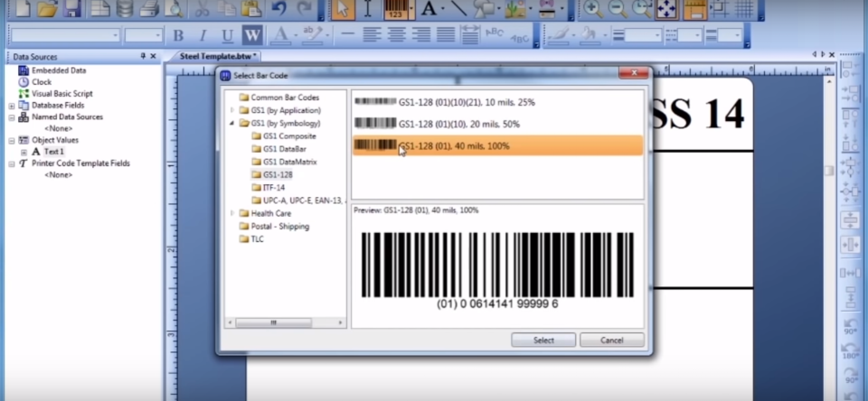Open Print Preview magnifier icon
Image resolution: width=868 pixels, height=401 pixels.
pos(174,8)
